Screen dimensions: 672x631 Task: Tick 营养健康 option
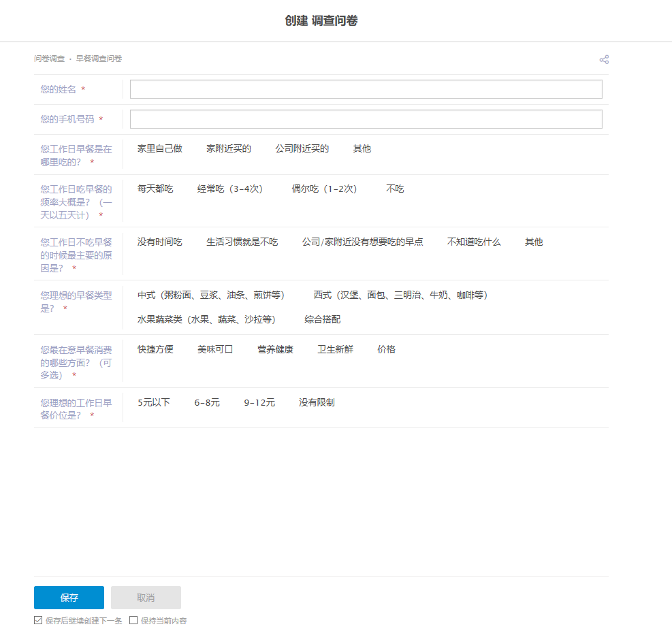[275, 350]
